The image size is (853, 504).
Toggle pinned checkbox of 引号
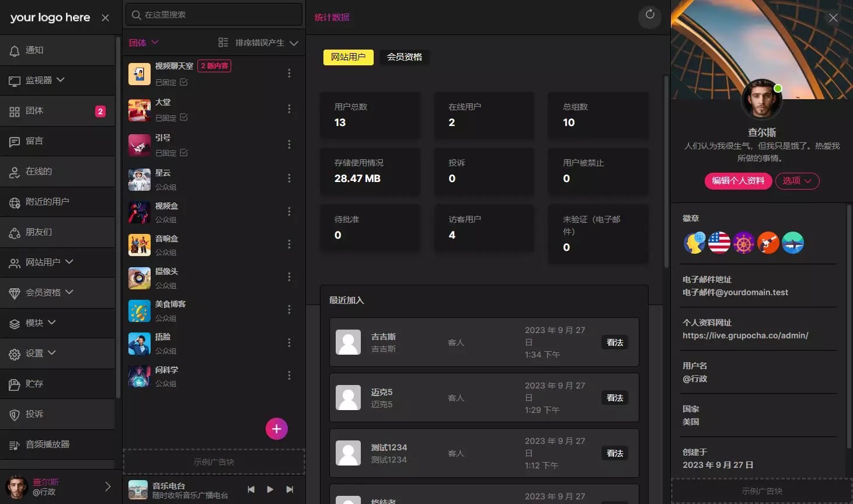tap(184, 153)
